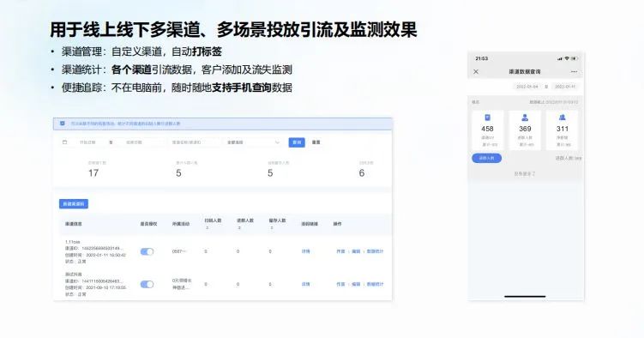Screen dimensions: 644x338
Task: Tap the group icon above 311
Action: coord(563,118)
